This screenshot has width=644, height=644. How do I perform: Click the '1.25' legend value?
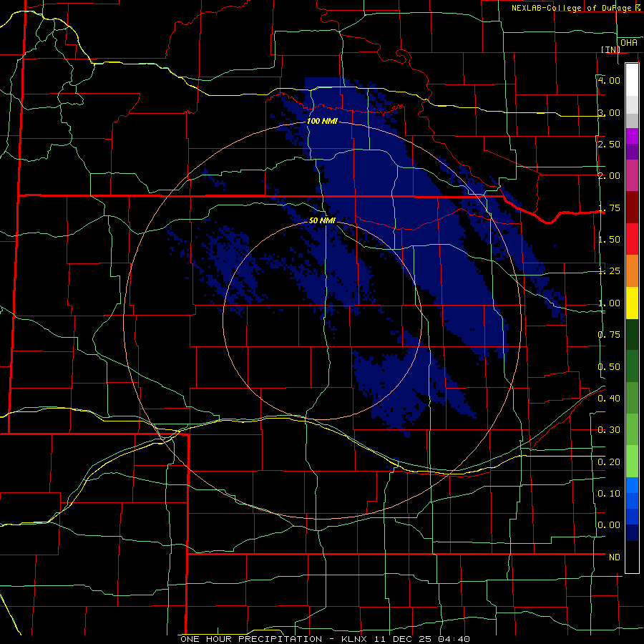(x=609, y=271)
